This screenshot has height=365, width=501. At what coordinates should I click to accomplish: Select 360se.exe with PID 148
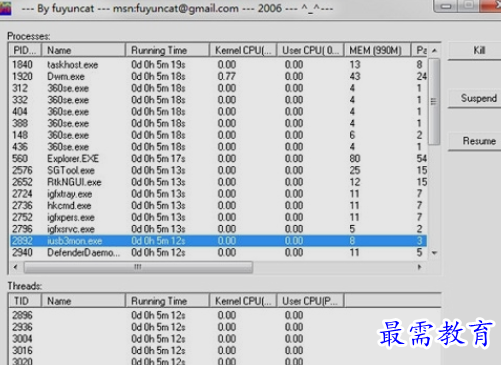(x=218, y=135)
